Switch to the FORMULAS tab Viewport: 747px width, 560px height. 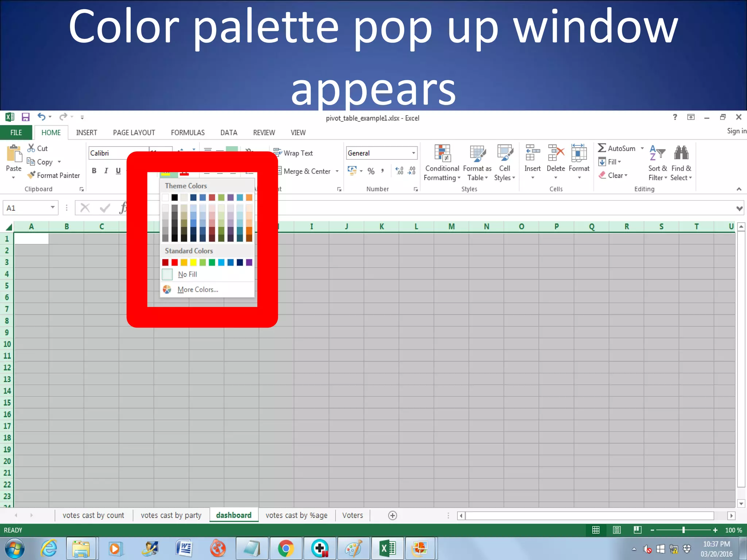point(188,133)
